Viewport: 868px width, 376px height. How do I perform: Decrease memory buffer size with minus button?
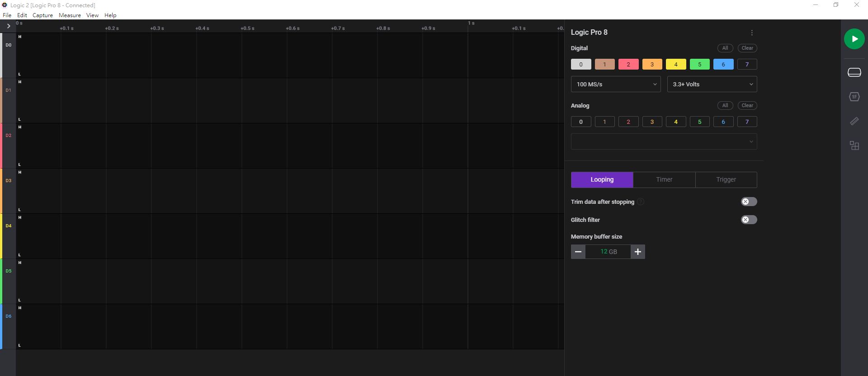tap(578, 252)
